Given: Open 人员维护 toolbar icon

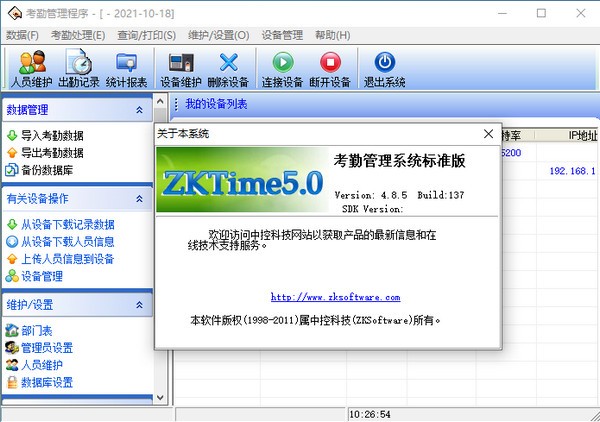Looking at the screenshot, I should pyautogui.click(x=32, y=62).
